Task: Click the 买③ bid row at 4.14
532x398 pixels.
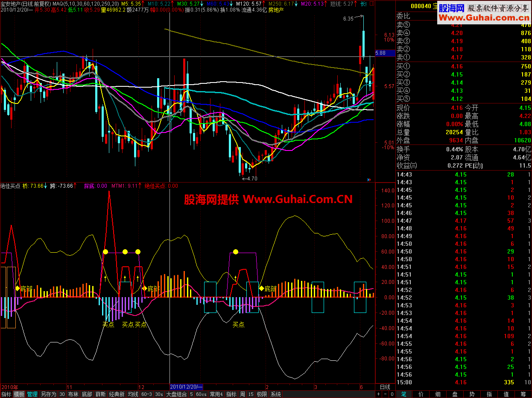Action: click(464, 83)
